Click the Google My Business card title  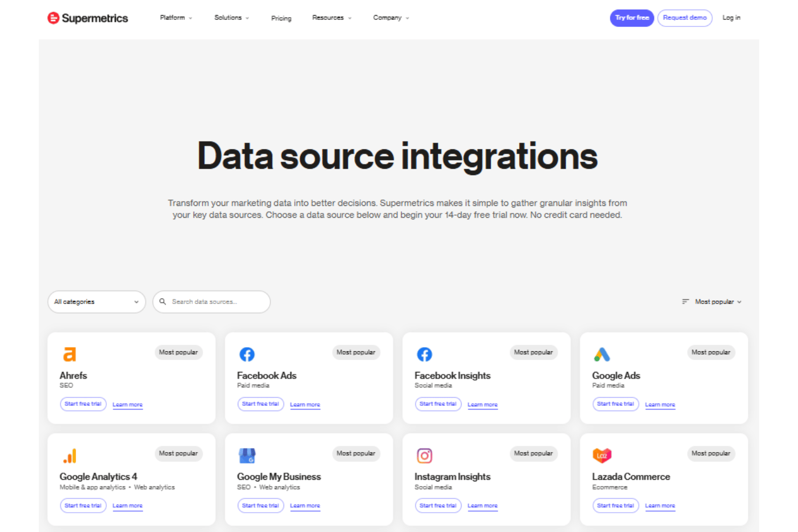pyautogui.click(x=279, y=477)
